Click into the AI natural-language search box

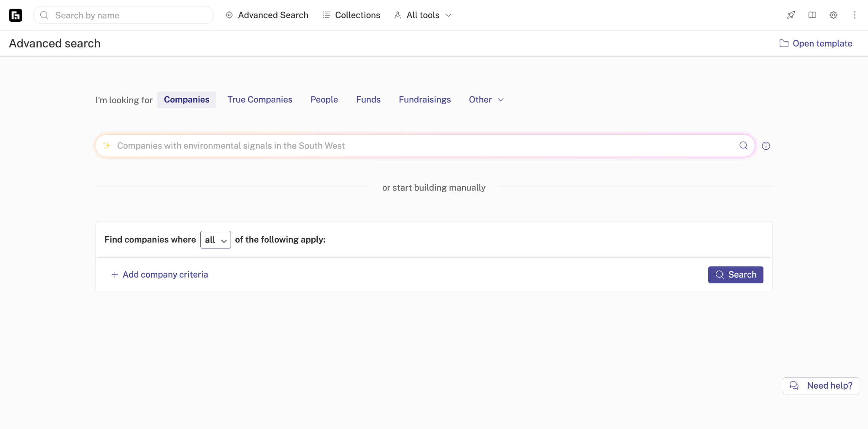click(407, 146)
